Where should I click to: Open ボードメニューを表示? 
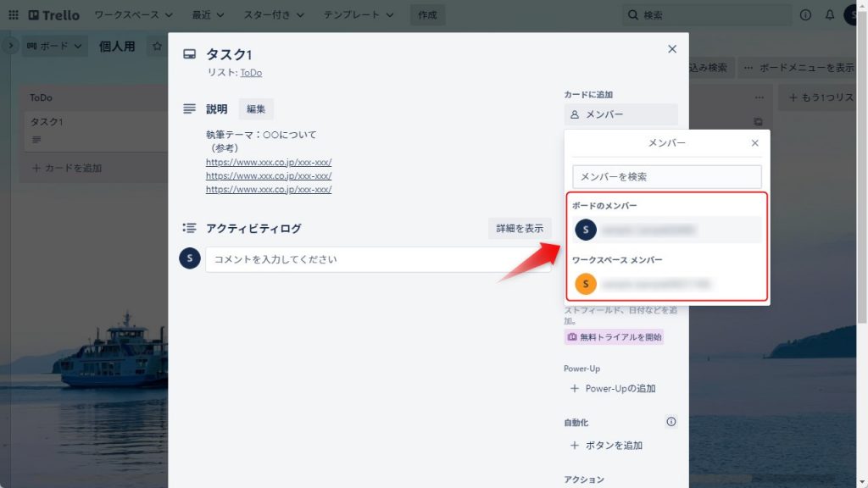(x=798, y=68)
